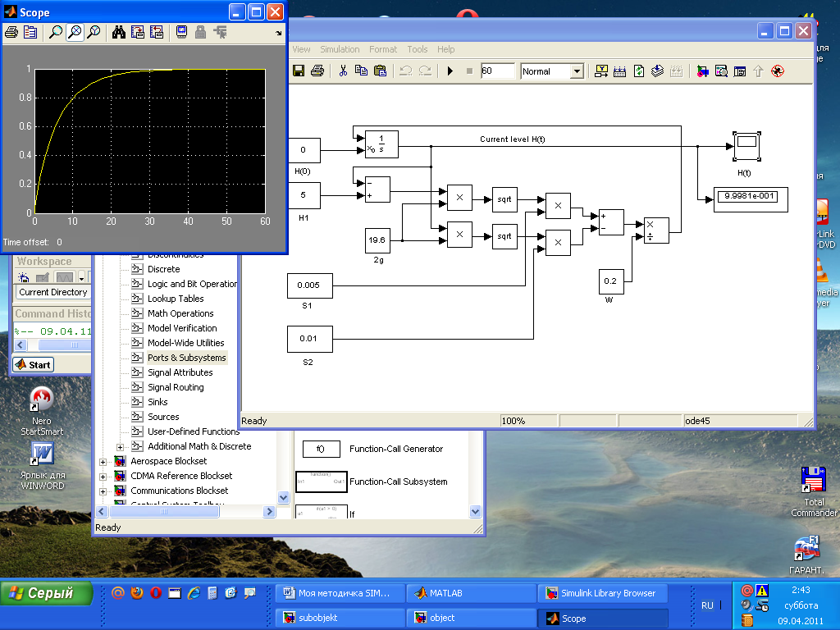840x630 pixels.
Task: Switch to Simulink Library Browser taskbar button
Action: tap(603, 593)
